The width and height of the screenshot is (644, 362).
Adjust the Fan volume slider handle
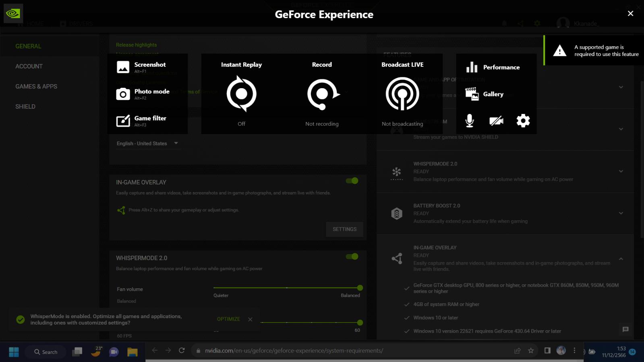click(x=360, y=288)
